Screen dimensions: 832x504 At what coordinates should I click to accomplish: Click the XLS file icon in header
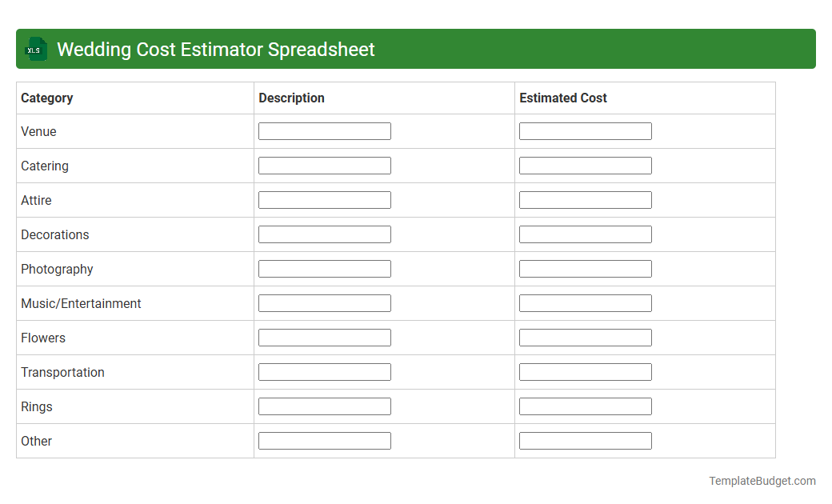[35, 49]
